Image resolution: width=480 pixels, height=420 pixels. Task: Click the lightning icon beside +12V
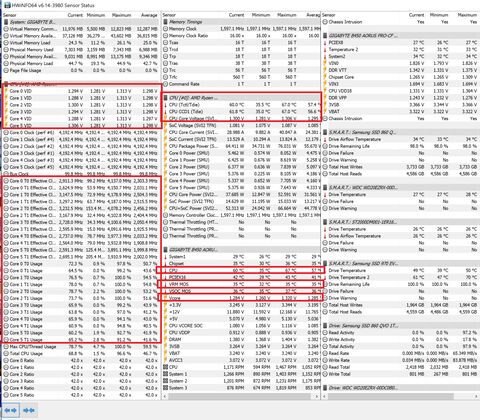166,312
